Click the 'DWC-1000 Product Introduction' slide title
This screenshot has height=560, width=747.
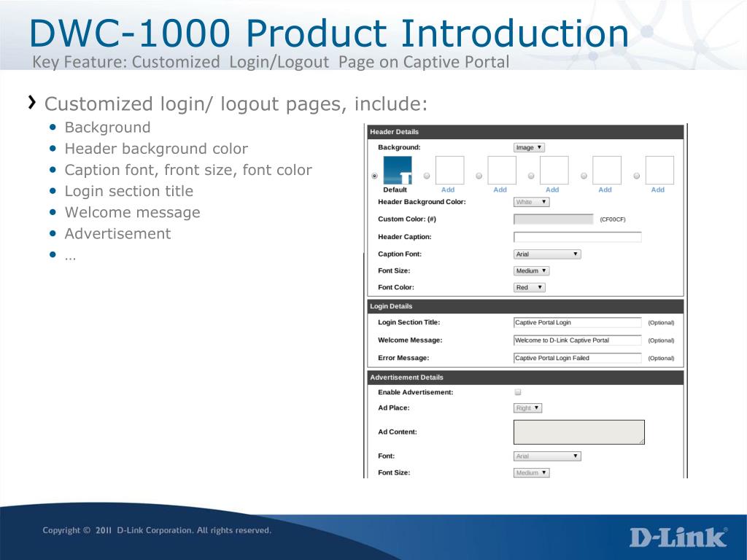pyautogui.click(x=329, y=34)
